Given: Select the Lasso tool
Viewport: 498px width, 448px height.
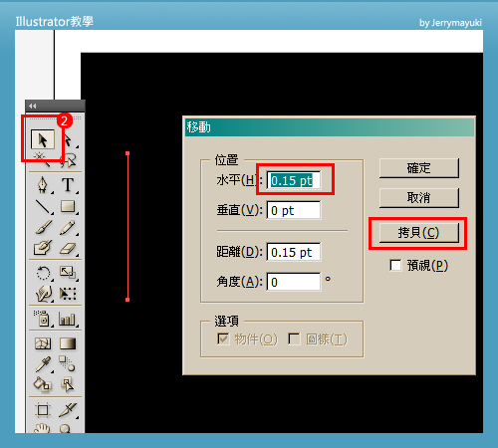Looking at the screenshot, I should (69, 160).
